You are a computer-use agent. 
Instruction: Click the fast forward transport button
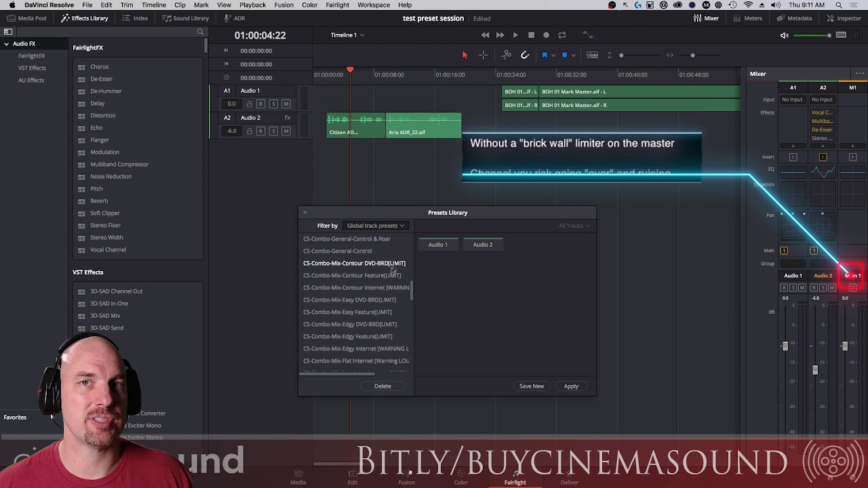point(500,35)
